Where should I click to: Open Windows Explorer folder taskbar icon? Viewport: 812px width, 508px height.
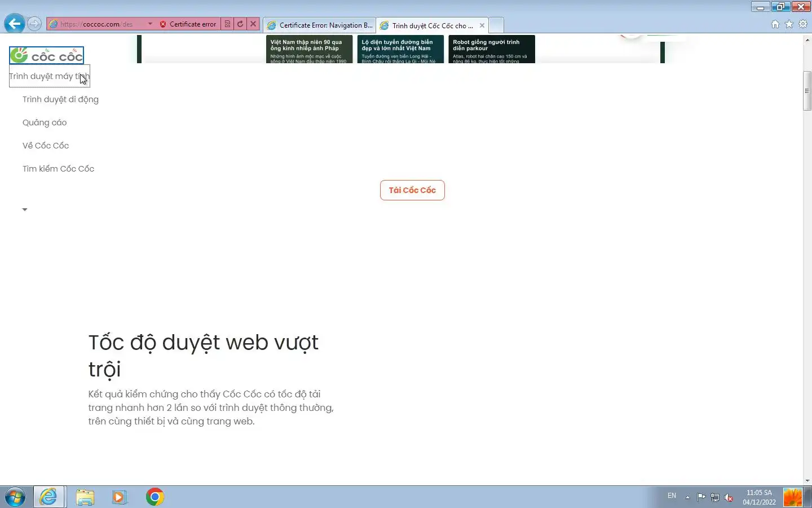click(x=85, y=497)
